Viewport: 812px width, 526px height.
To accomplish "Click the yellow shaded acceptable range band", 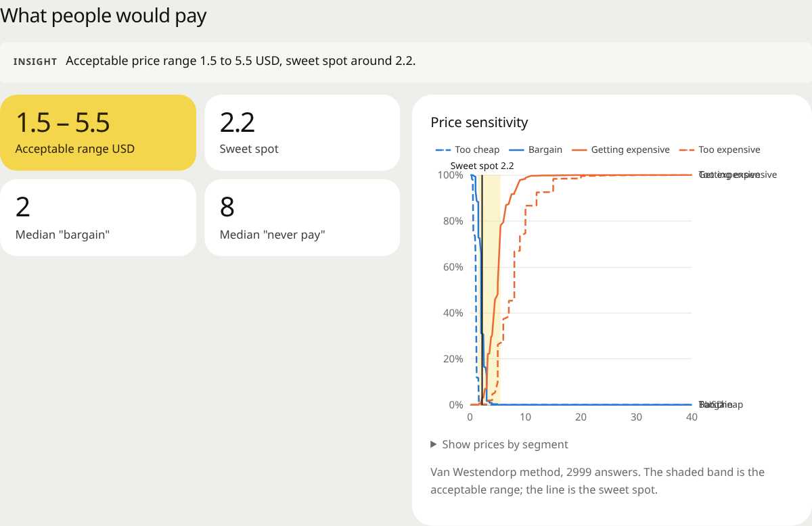I will click(x=489, y=289).
